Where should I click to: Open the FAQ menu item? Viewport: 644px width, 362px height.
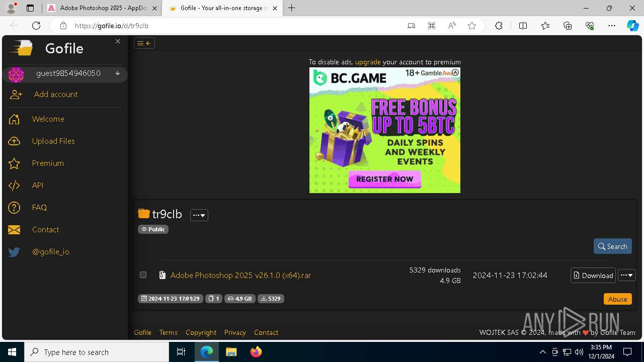(x=39, y=208)
